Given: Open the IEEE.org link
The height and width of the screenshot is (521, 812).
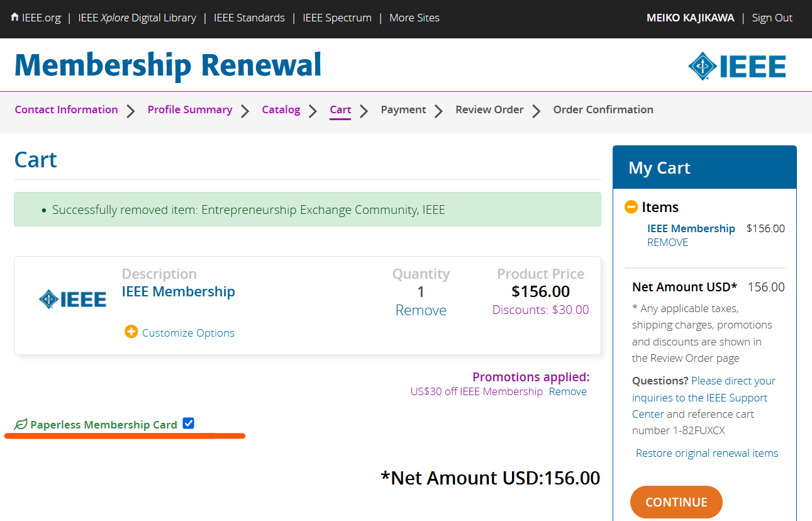Looking at the screenshot, I should pos(42,18).
